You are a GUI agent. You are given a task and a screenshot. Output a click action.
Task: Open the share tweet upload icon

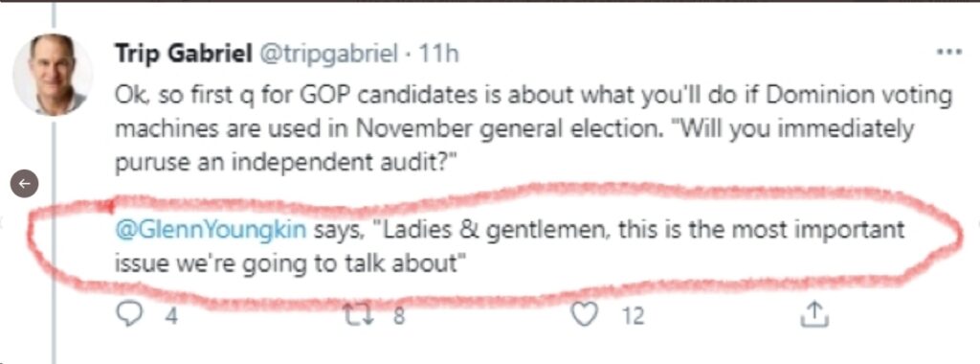(x=814, y=314)
